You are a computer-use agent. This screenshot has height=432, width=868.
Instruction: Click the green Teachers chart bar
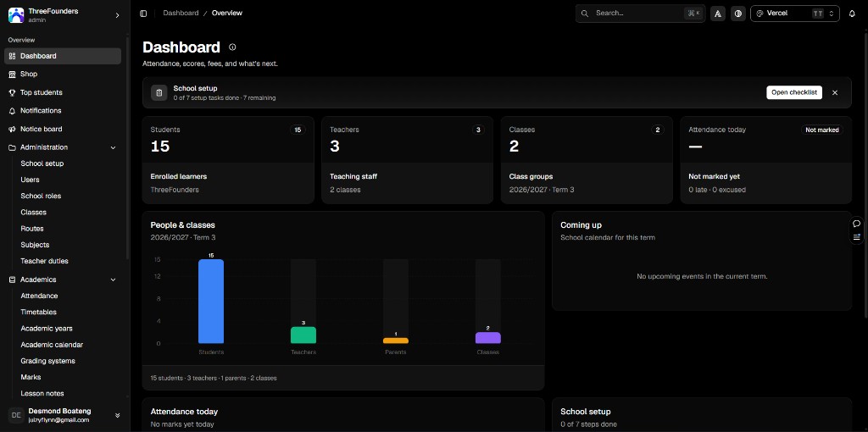coord(303,335)
